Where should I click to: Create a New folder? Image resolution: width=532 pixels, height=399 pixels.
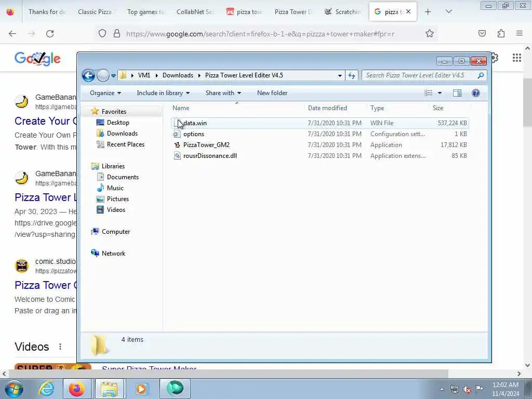point(272,93)
